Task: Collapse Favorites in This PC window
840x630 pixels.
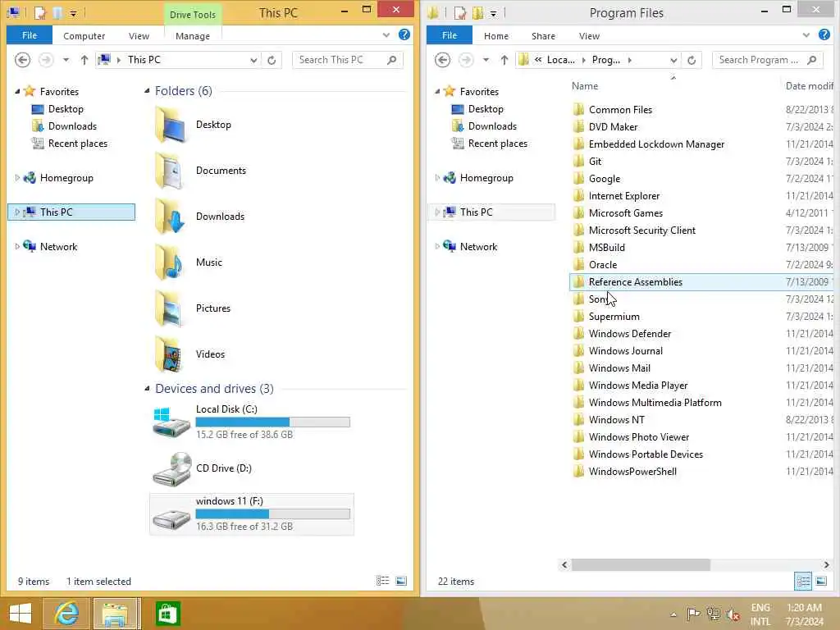Action: click(17, 92)
